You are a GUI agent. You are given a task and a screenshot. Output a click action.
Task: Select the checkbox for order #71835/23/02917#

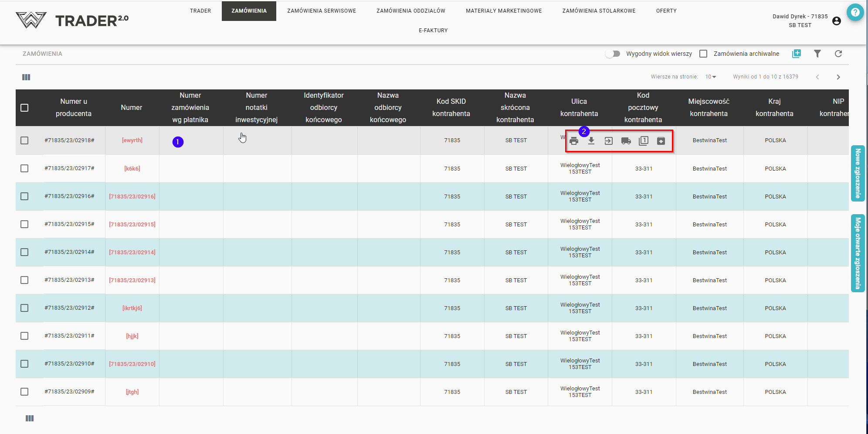[24, 168]
